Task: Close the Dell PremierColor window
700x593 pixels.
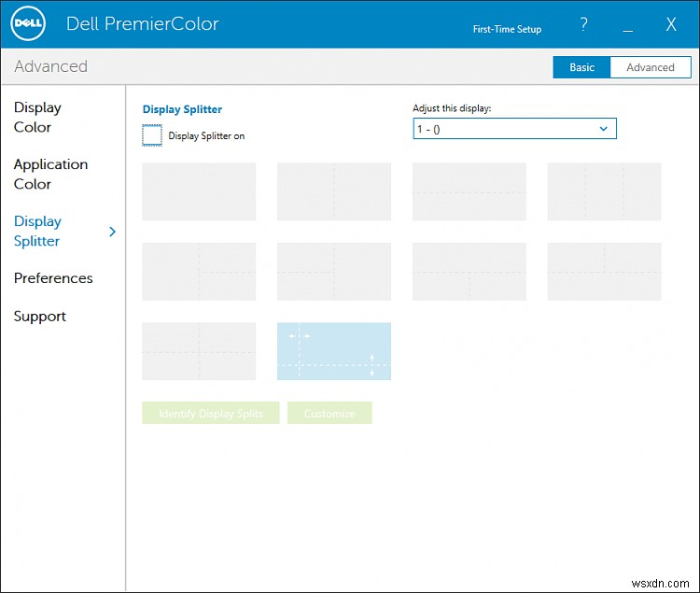Action: click(x=671, y=23)
